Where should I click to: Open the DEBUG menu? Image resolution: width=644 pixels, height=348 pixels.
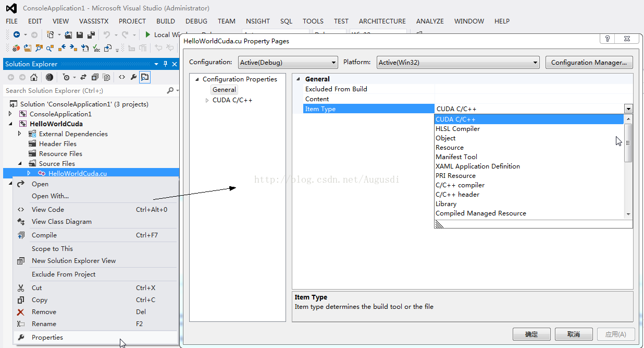(196, 21)
